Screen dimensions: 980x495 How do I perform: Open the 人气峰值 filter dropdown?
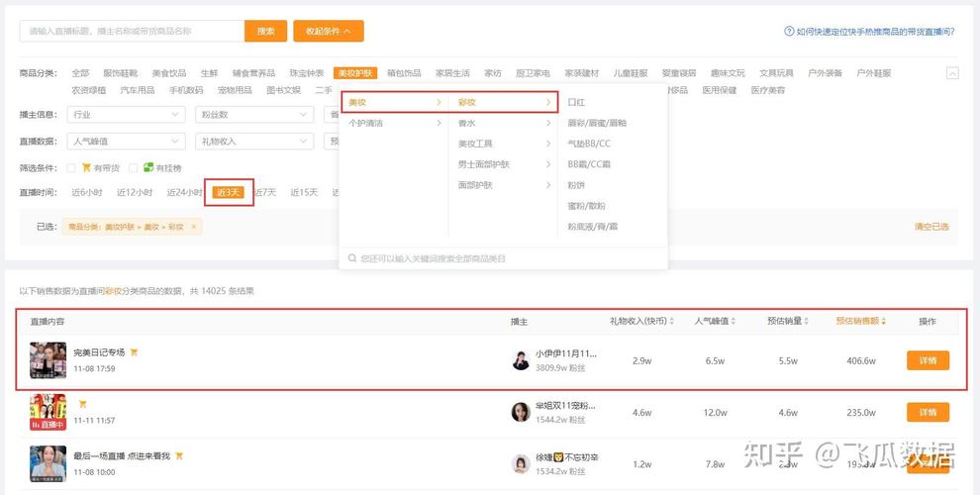pyautogui.click(x=127, y=142)
